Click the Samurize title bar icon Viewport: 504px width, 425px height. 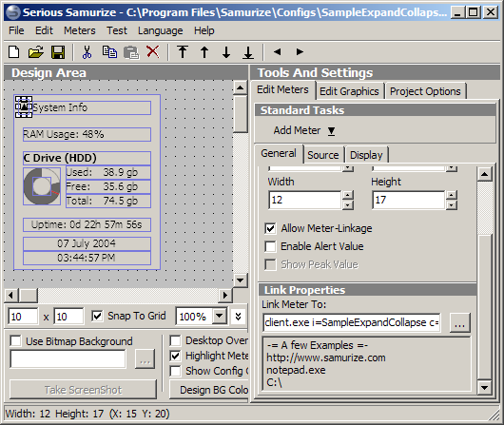click(x=12, y=12)
